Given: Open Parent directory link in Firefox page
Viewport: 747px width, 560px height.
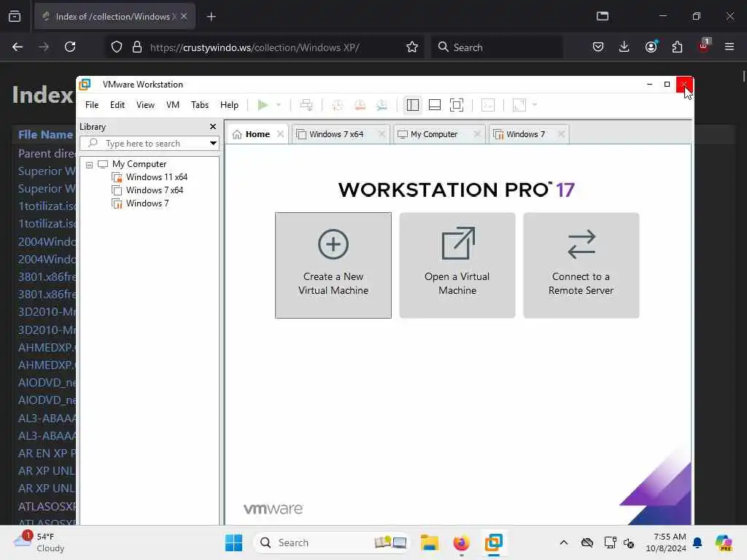Looking at the screenshot, I should [47, 153].
